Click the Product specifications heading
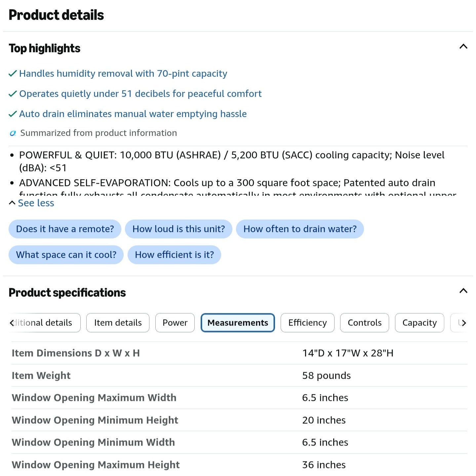This screenshot has width=476, height=476. [67, 293]
